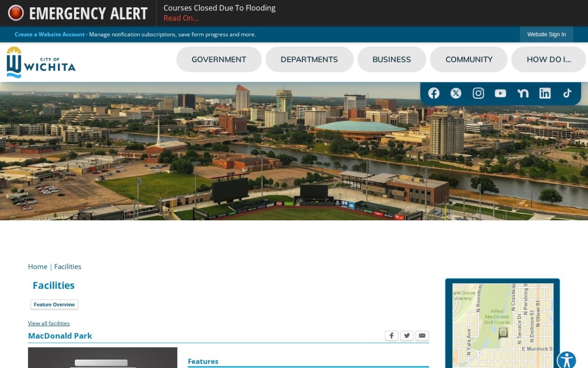Open the Business menu
588x368 pixels.
[392, 59]
